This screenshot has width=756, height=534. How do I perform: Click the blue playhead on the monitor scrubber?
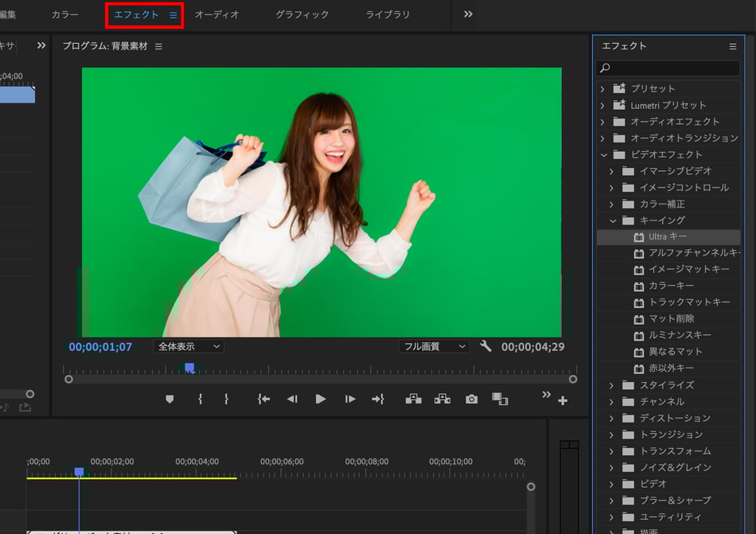pos(189,368)
